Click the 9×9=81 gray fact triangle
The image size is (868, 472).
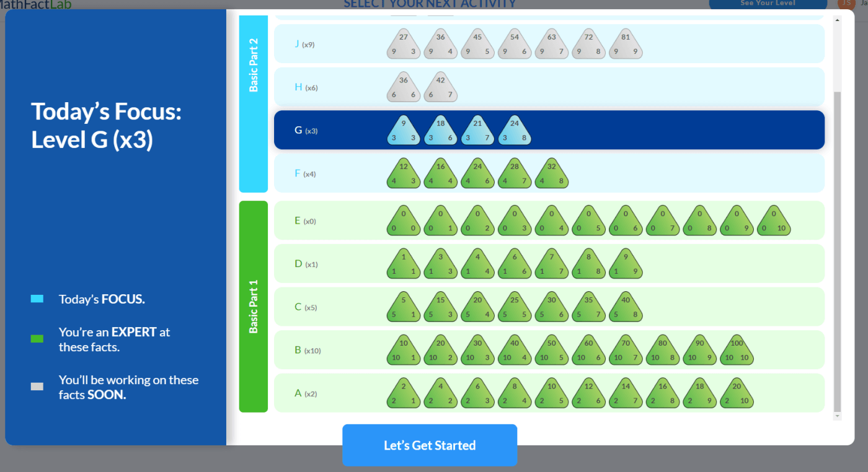(625, 45)
